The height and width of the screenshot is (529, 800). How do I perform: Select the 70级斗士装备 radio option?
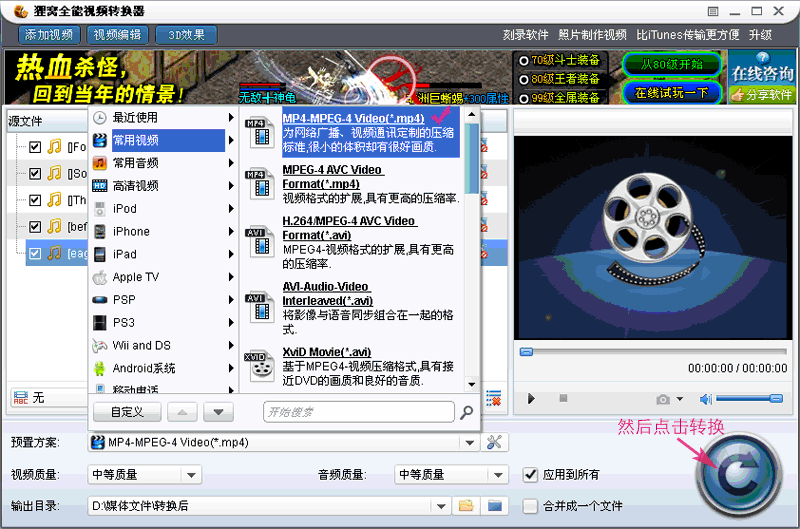click(523, 61)
